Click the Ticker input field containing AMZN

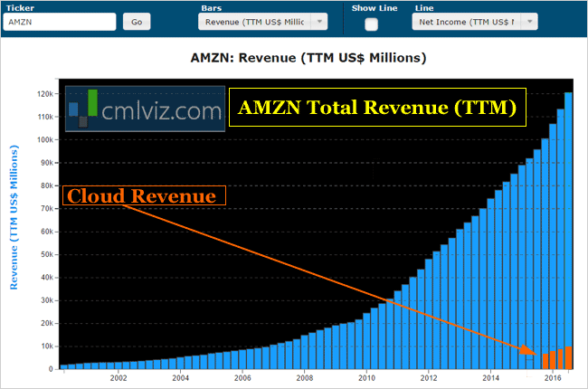60,22
